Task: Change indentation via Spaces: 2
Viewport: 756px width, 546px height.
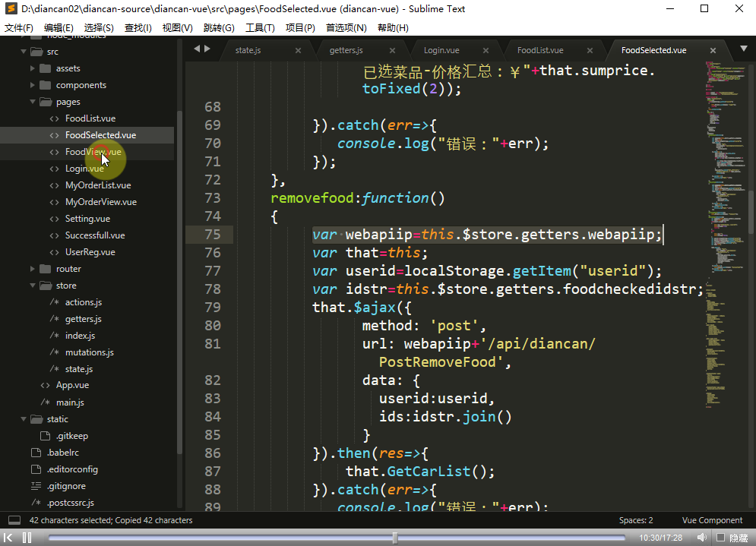Action: [636, 520]
